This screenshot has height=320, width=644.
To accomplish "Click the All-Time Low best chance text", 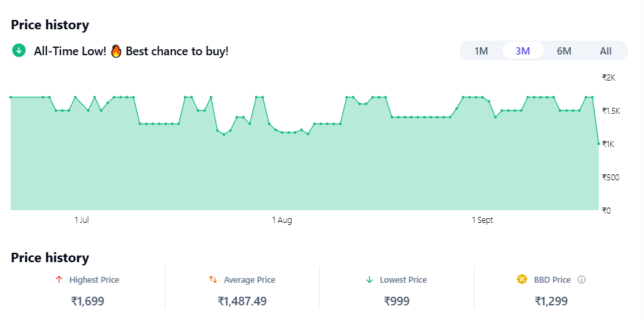I will 131,51.
